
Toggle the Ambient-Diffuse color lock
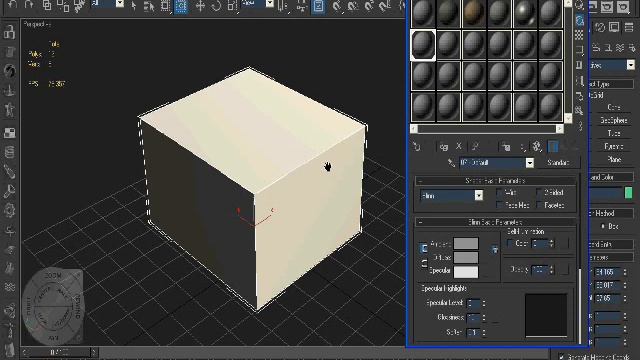click(424, 249)
